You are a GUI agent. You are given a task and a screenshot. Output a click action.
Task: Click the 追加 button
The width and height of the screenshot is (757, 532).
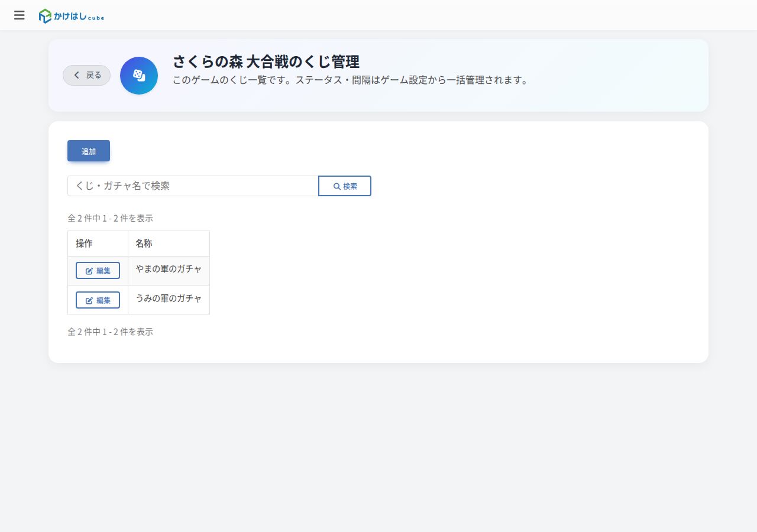[89, 151]
